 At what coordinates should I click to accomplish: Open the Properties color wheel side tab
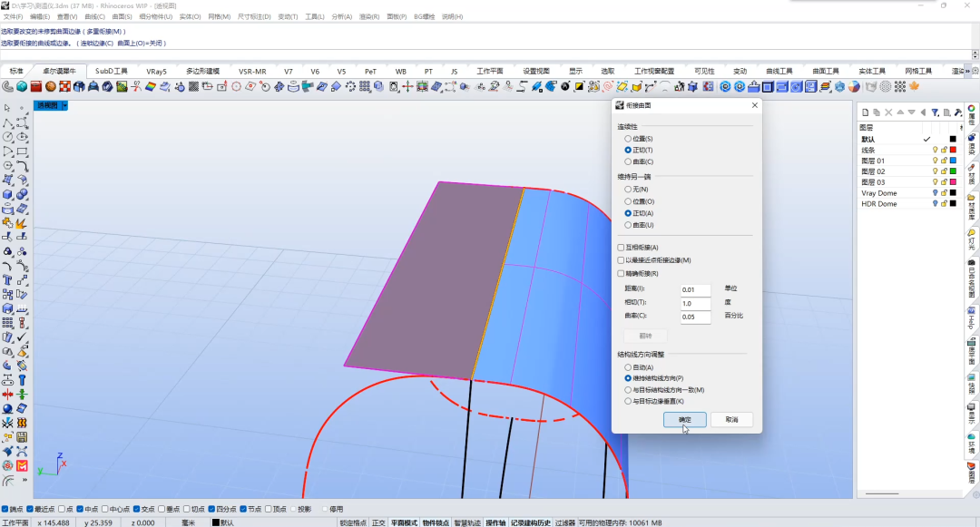[972, 116]
